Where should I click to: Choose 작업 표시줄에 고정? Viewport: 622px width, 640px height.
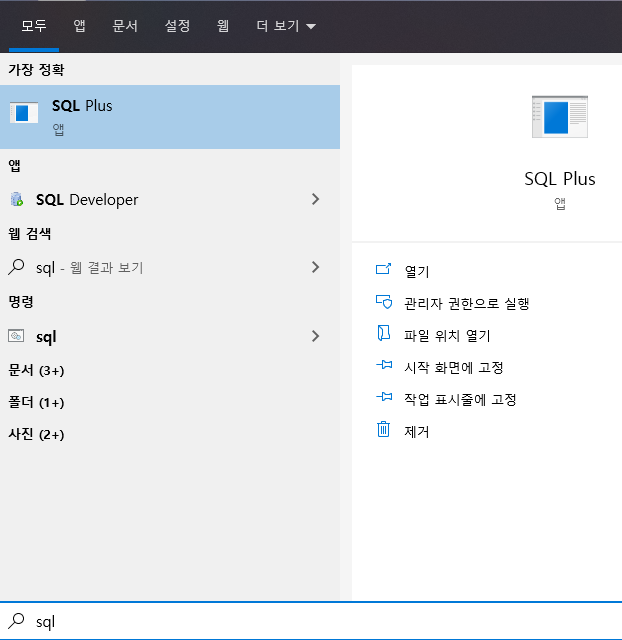[x=460, y=399]
